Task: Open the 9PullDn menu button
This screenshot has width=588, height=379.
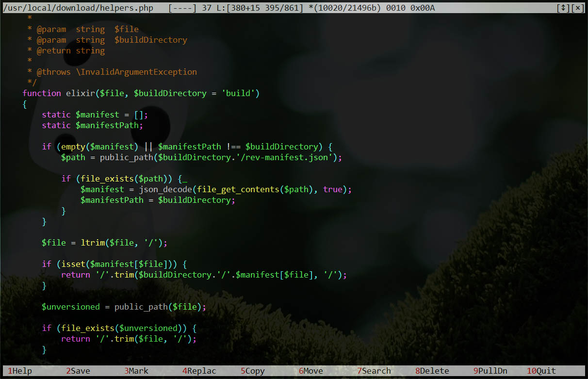Action: click(x=490, y=371)
